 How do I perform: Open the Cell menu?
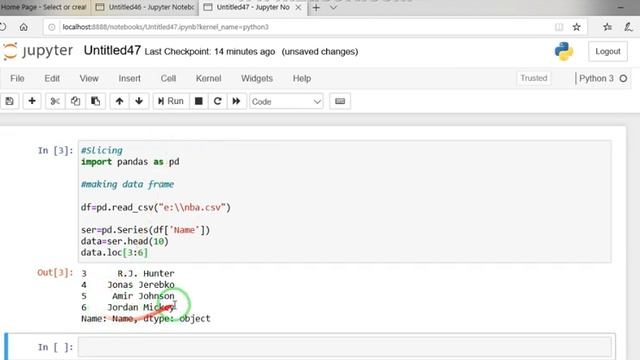coord(168,78)
